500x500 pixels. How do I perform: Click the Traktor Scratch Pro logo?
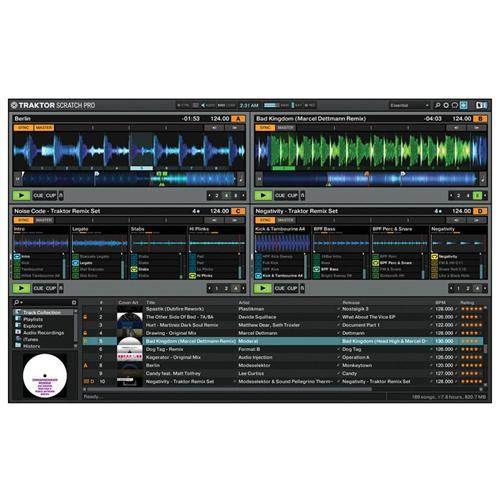coord(53,105)
